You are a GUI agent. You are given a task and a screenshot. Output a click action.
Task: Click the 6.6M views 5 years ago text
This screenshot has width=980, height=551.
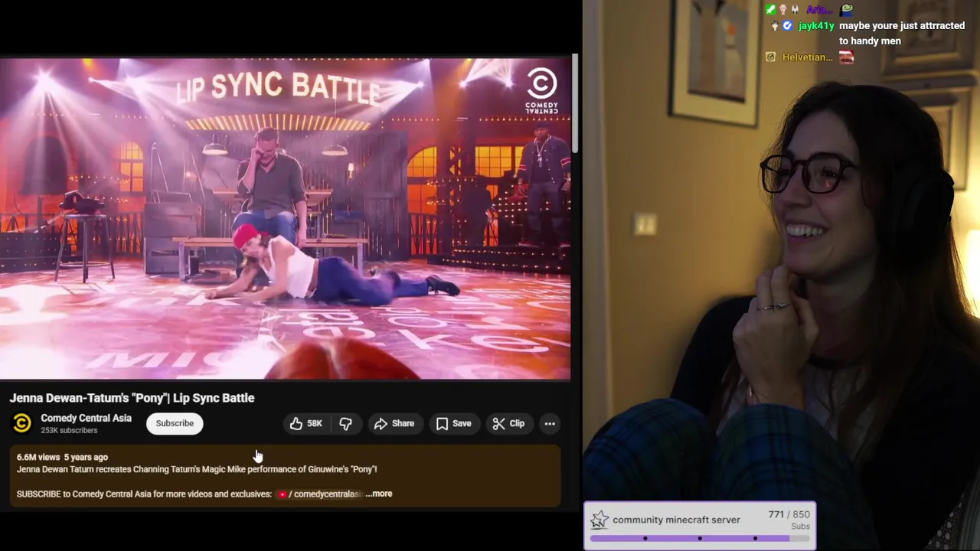coord(62,457)
